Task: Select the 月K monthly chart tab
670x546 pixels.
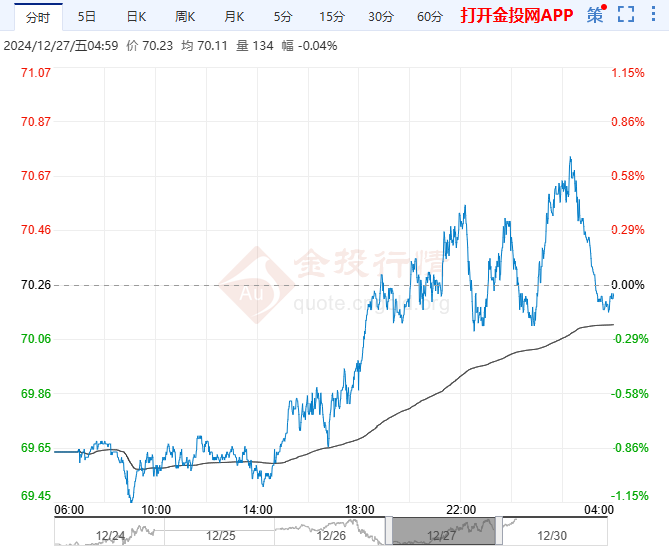Action: tap(234, 16)
